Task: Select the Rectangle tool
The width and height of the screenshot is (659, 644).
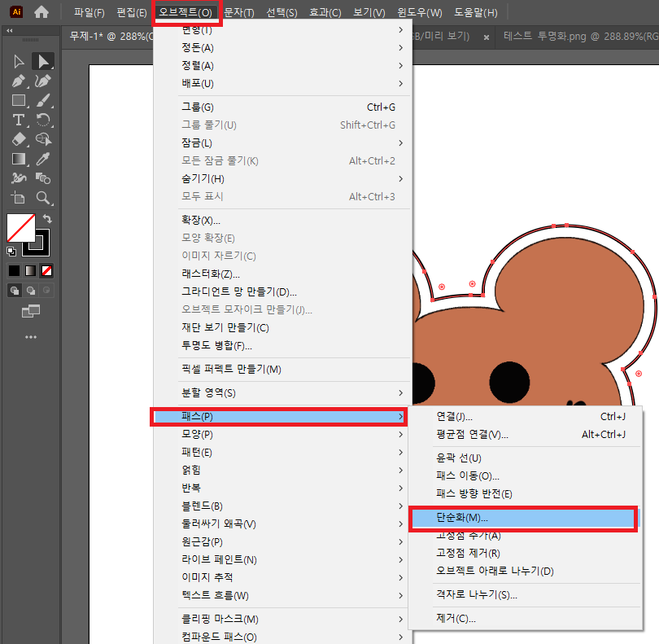Action: 19,100
